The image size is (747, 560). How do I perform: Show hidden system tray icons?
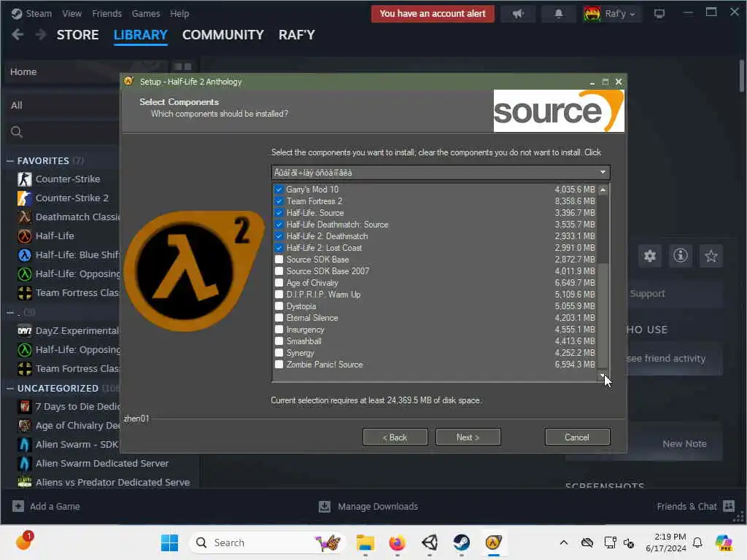(564, 542)
